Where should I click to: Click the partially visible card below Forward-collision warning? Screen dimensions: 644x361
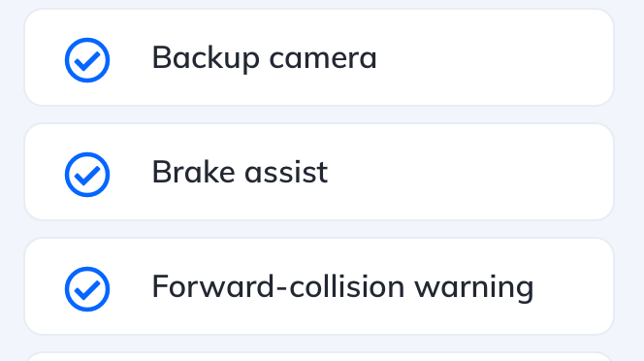click(319, 357)
